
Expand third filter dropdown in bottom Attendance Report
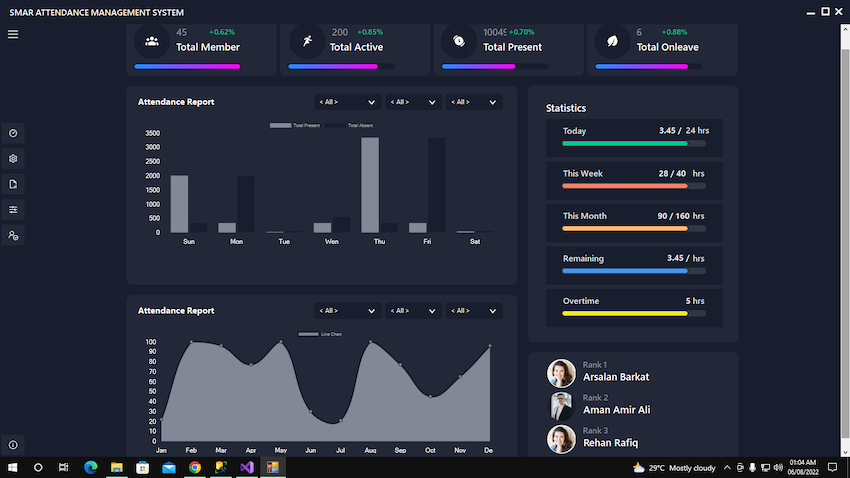point(474,311)
